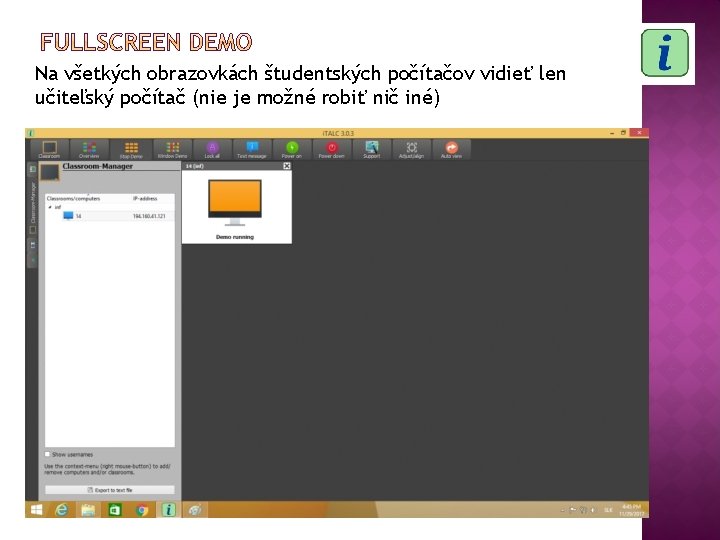Click Adjust/align to arrange client windows
The width and height of the screenshot is (720, 540).
411,149
